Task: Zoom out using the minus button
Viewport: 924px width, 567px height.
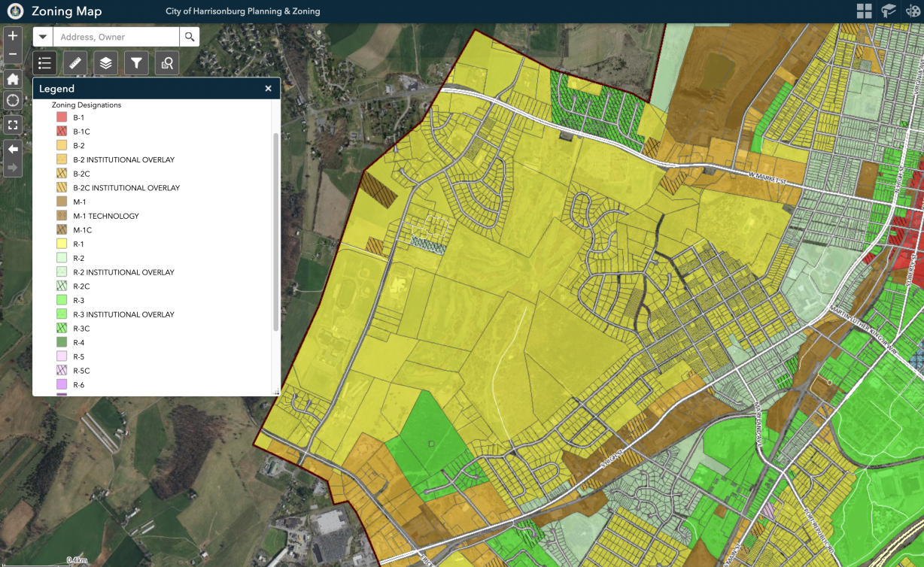Action: click(x=13, y=54)
